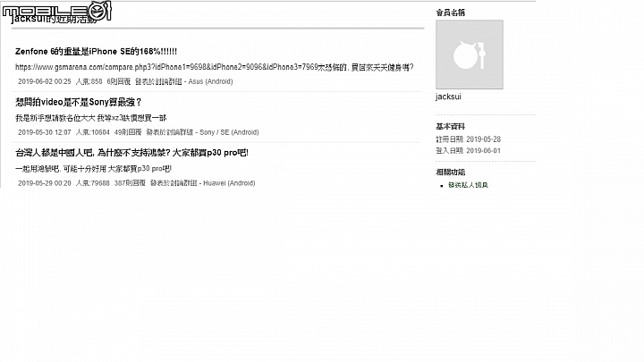644x362 pixels.
Task: Open the Sony video question thread title
Action: (79, 102)
